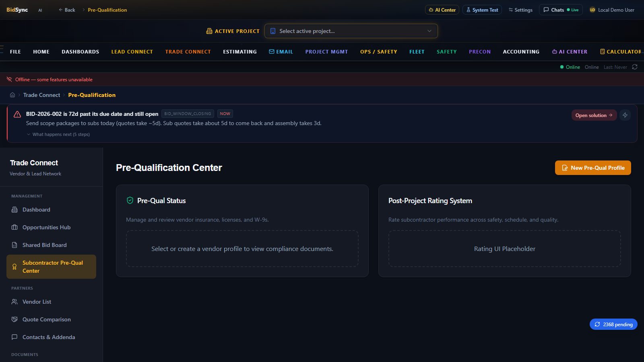Open the CALCULATOR menu

click(x=621, y=51)
